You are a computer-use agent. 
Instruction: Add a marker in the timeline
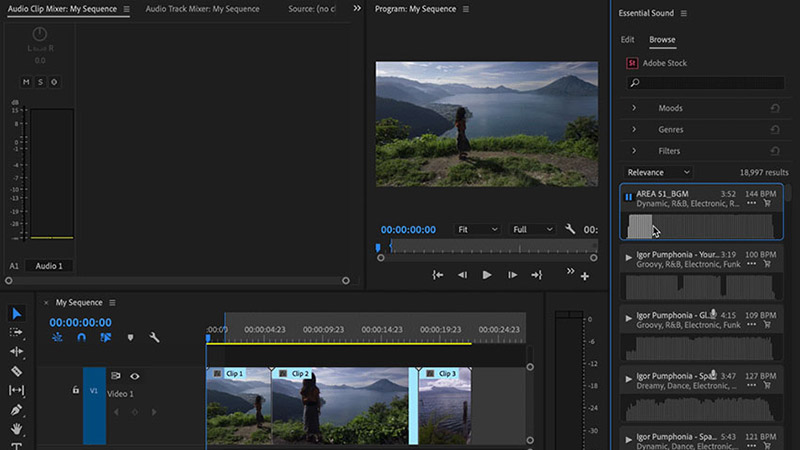[130, 338]
